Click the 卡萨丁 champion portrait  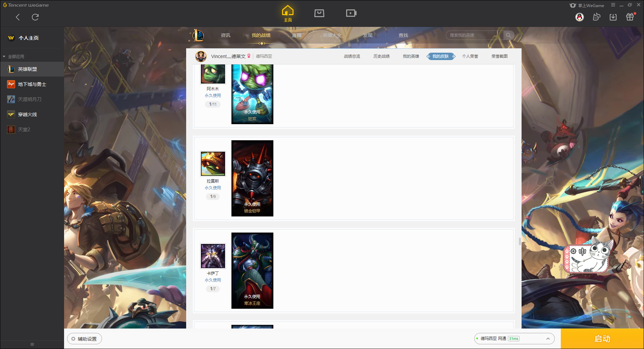point(213,256)
